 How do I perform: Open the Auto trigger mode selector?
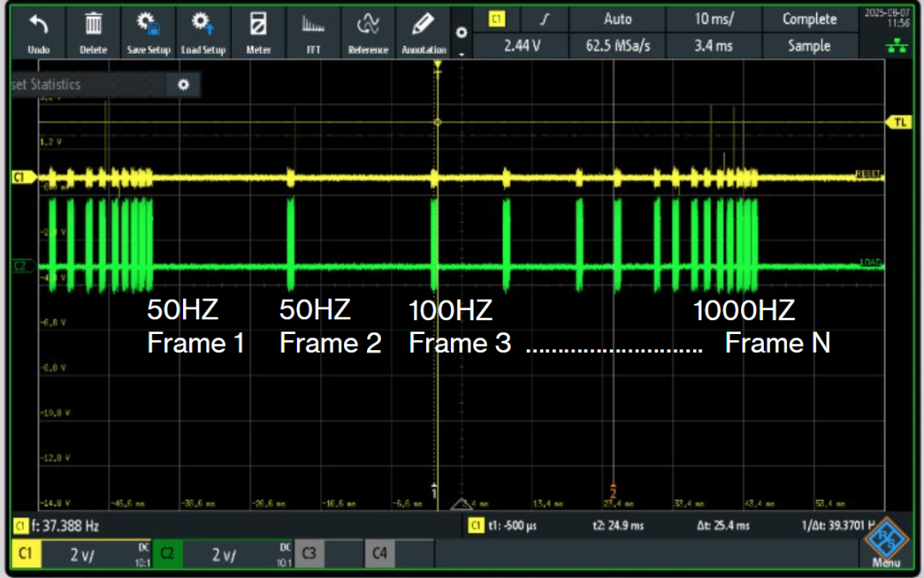click(618, 19)
